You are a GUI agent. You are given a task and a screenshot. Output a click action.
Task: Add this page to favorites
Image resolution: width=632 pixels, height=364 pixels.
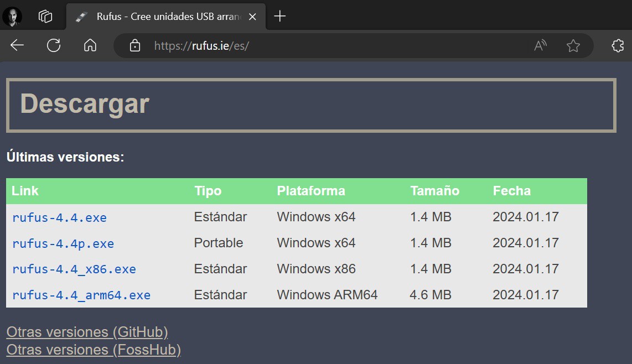coord(573,46)
